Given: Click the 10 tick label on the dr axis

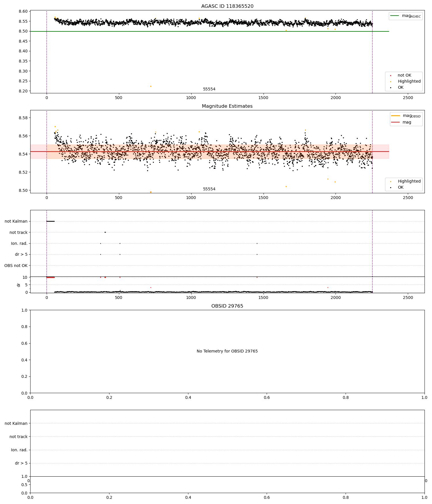Looking at the screenshot, I should tap(25, 277).
